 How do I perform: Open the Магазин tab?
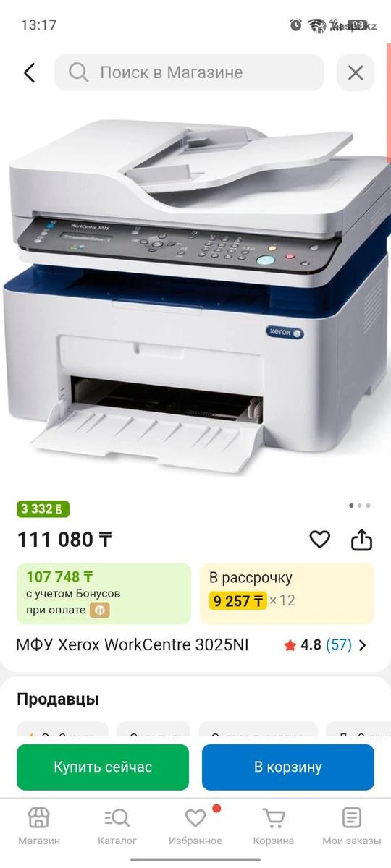coord(39,826)
